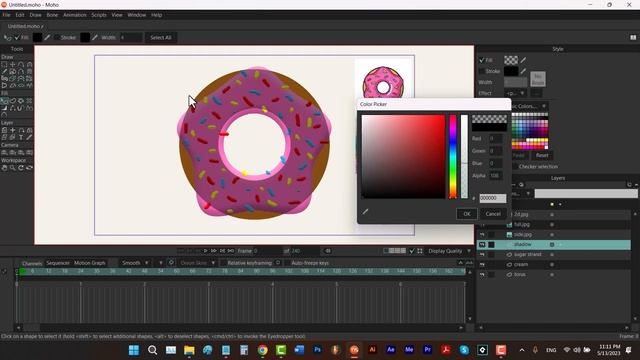Viewport: 640px width, 360px height.
Task: Click the Select All button
Action: tap(160, 38)
